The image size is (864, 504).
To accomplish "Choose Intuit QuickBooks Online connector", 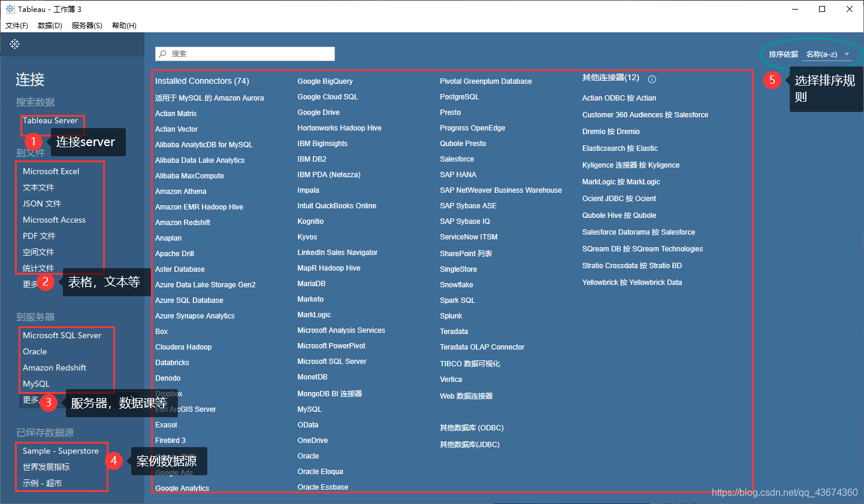I will [337, 206].
